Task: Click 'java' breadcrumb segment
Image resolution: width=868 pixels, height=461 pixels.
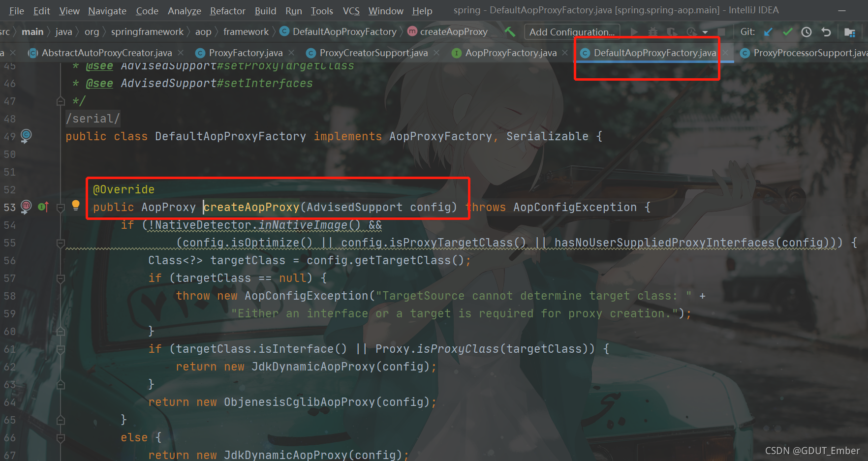Action: (x=63, y=32)
